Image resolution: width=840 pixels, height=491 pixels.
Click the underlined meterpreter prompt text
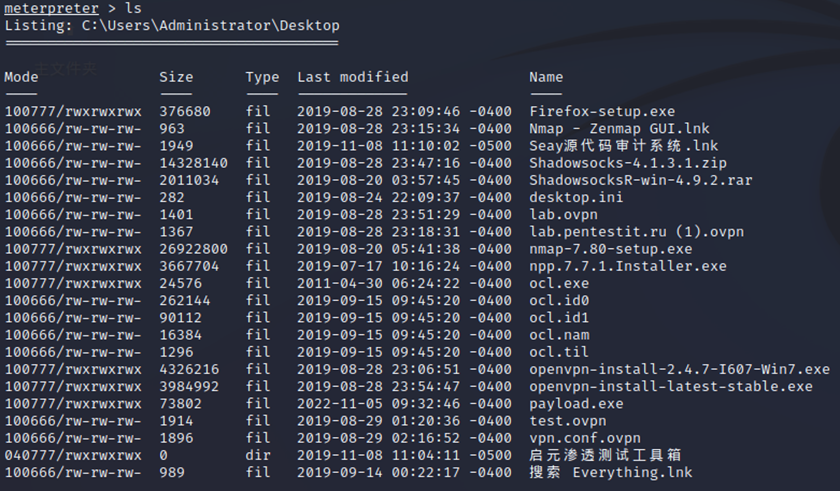[x=52, y=9]
